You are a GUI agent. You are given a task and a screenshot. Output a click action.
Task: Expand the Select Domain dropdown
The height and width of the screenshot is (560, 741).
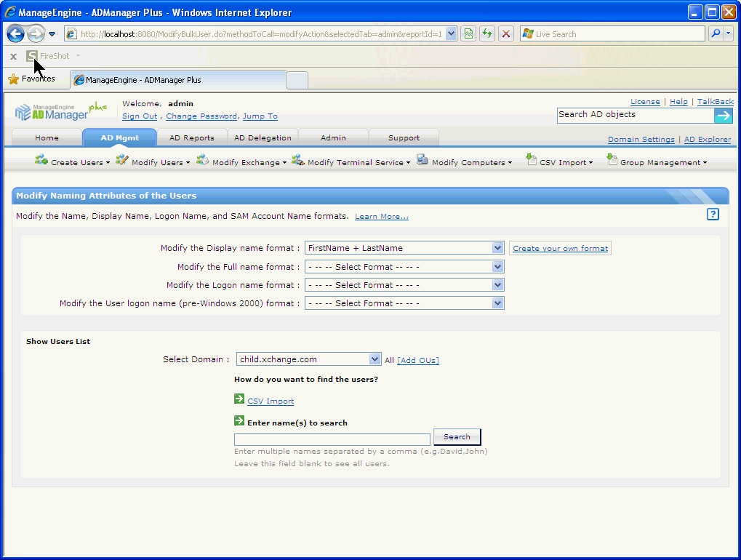374,359
